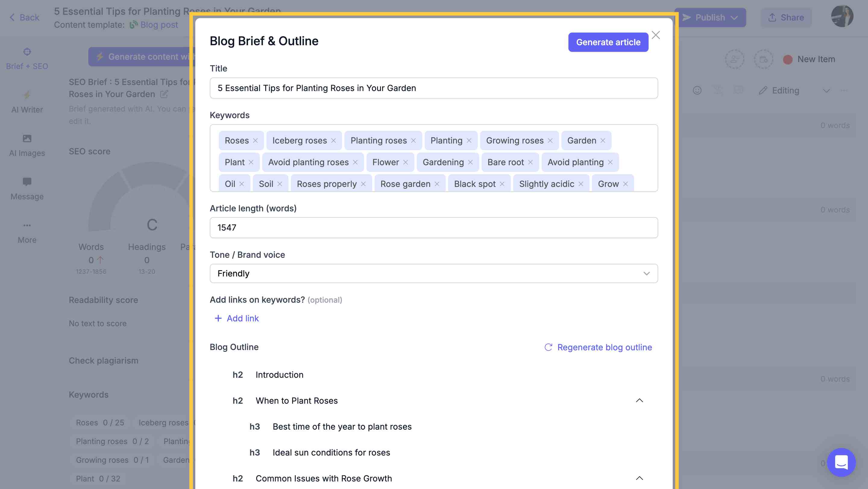Delete the Slightly acidic keyword chip
This screenshot has height=489, width=868.
point(581,184)
